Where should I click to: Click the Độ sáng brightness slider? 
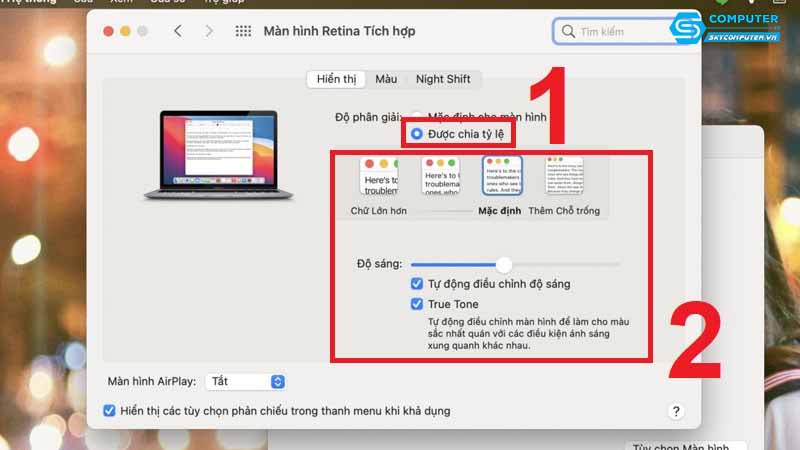(x=504, y=264)
